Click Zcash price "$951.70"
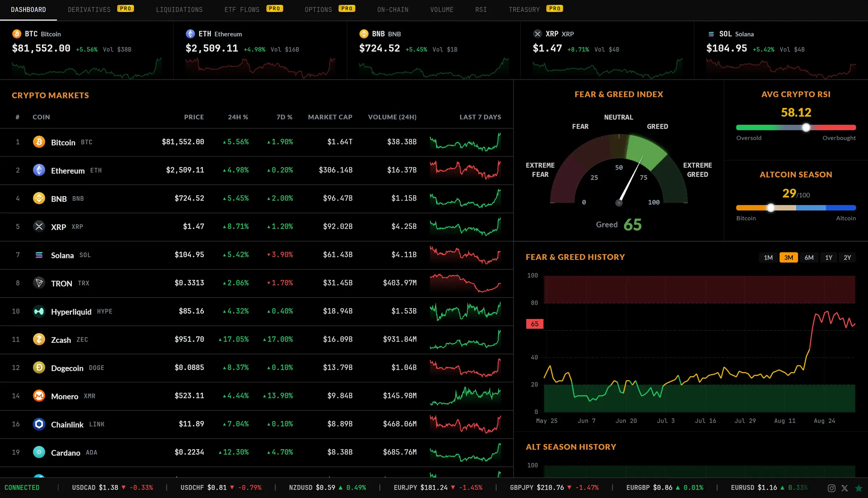Viewport: 868px width, 498px height. [x=189, y=339]
